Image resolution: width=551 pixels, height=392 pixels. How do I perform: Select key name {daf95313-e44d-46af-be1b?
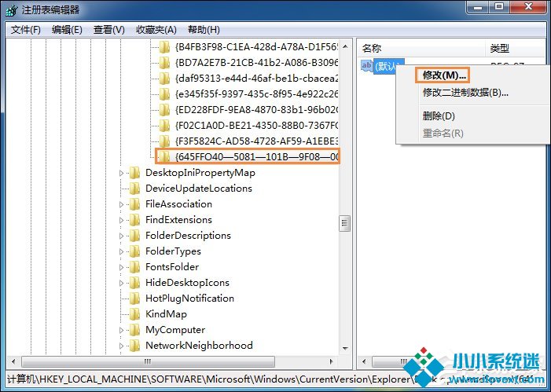(x=256, y=79)
